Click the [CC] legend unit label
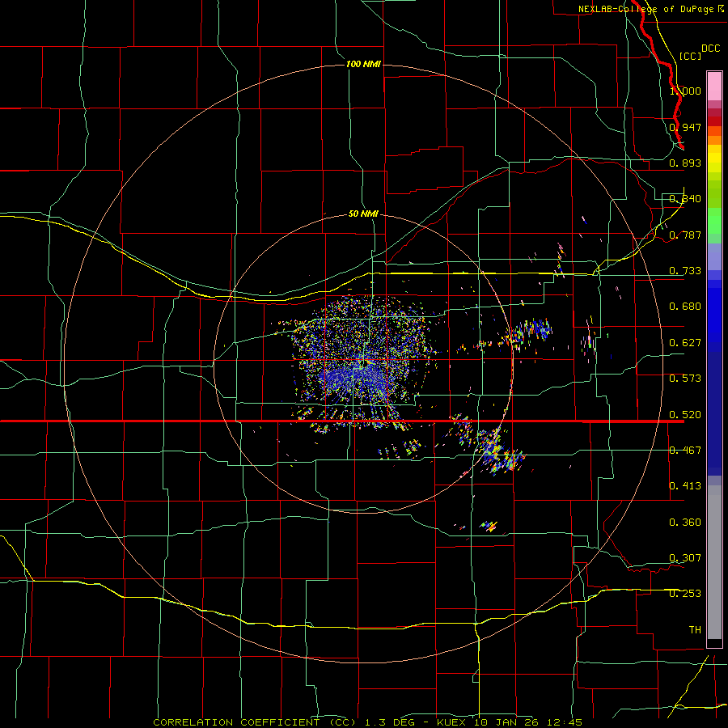This screenshot has width=728, height=728. pos(690,56)
